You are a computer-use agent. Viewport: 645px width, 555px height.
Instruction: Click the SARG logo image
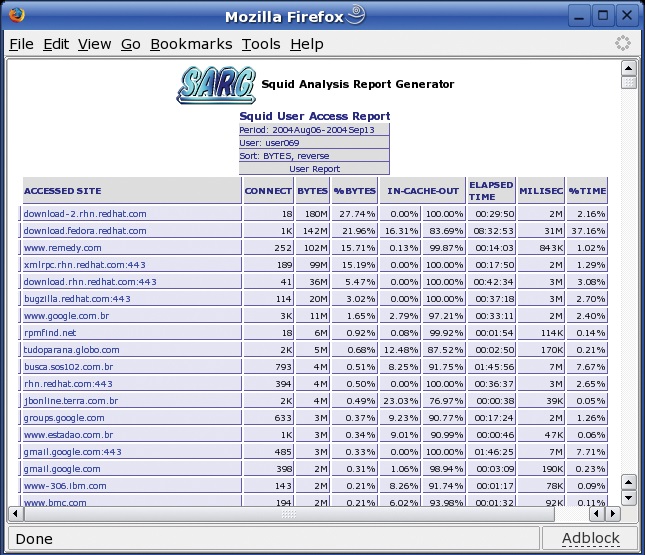pyautogui.click(x=216, y=85)
